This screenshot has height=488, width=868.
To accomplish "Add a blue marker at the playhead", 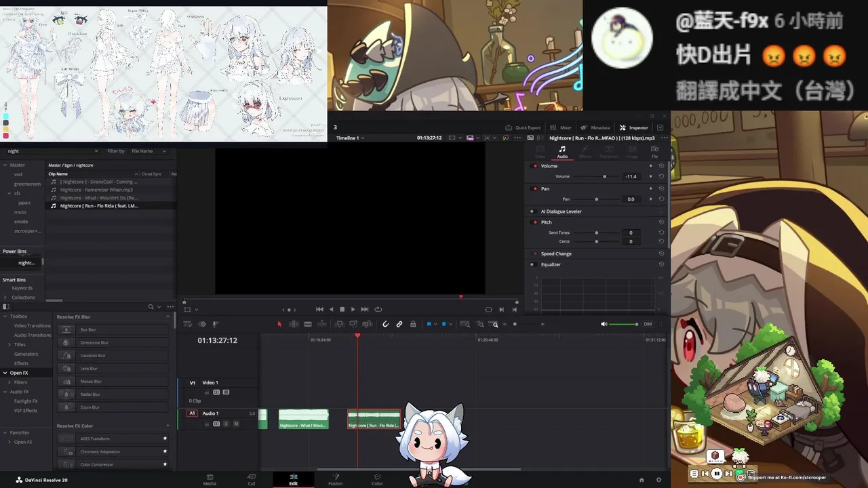I will (443, 324).
